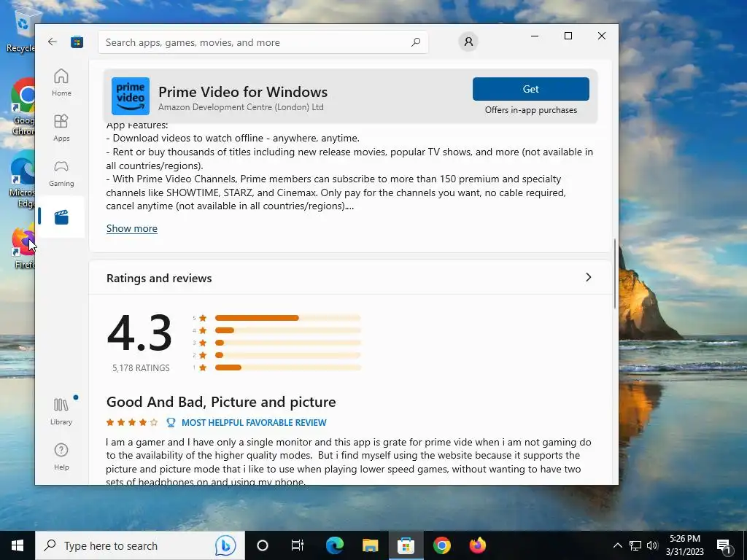Select Microsoft Edge desktop shortcut
The height and width of the screenshot is (560, 747).
tap(23, 179)
